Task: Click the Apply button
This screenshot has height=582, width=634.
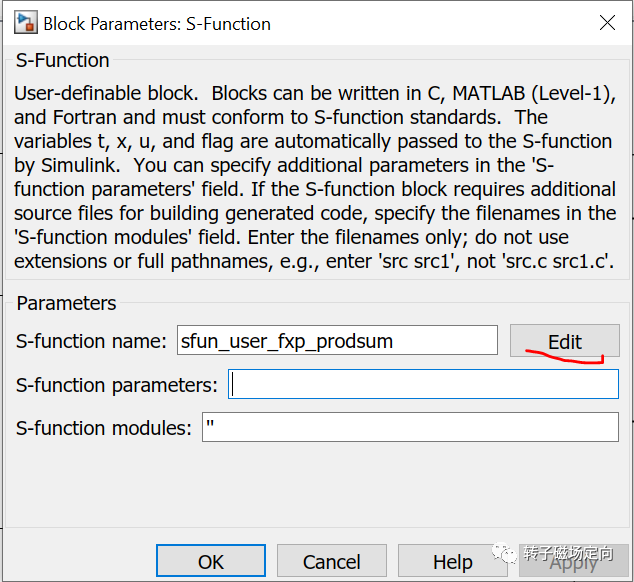Action: point(574,563)
